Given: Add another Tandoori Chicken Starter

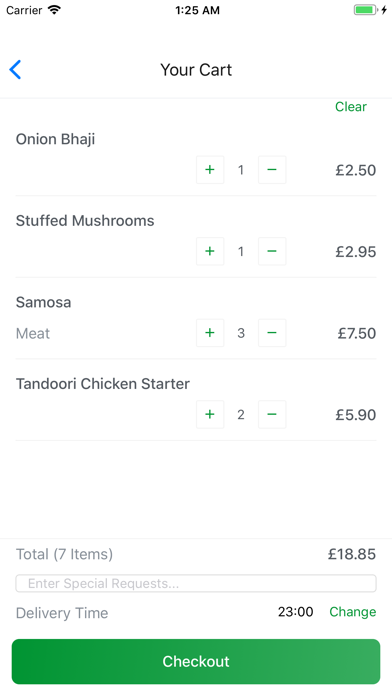Looking at the screenshot, I should click(210, 415).
